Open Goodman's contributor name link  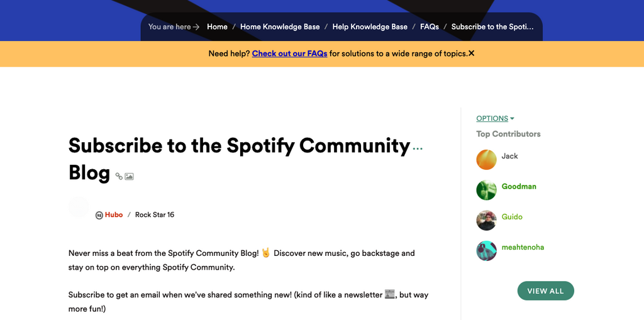click(519, 187)
